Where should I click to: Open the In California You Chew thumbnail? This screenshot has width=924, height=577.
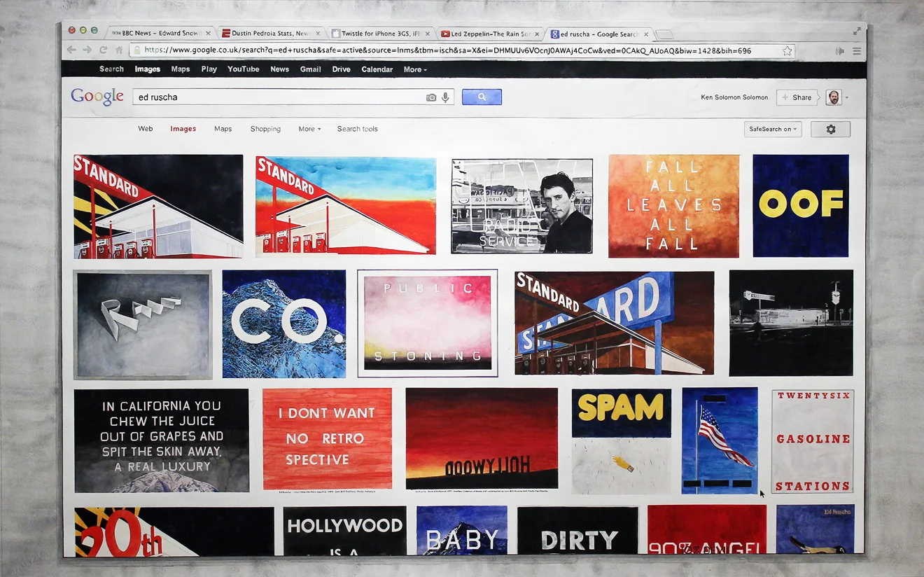point(162,440)
